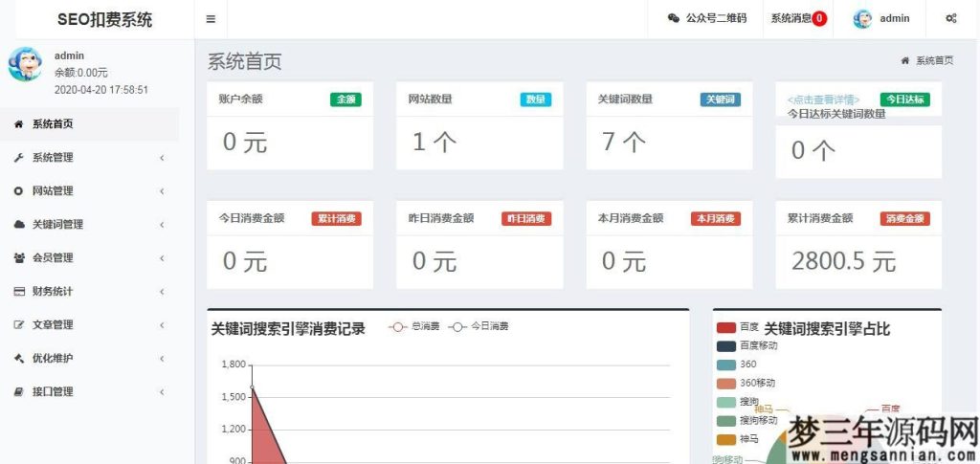Click the cloud icon of 关键词管理

[x=19, y=225]
